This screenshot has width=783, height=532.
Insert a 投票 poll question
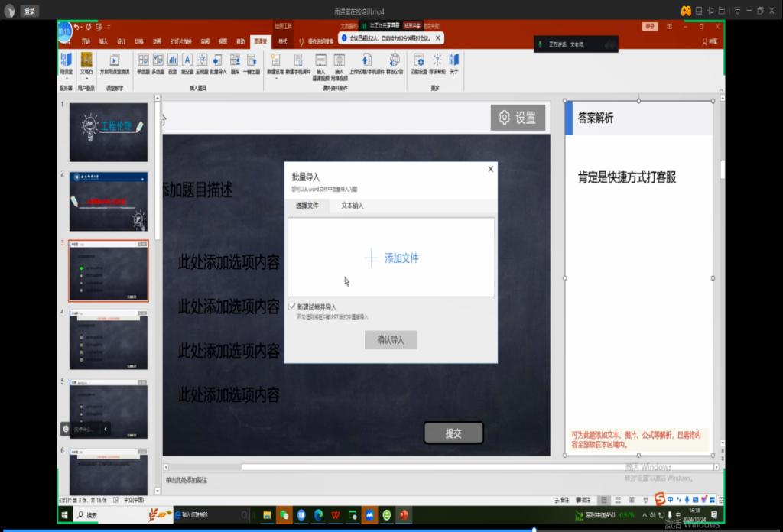point(173,64)
